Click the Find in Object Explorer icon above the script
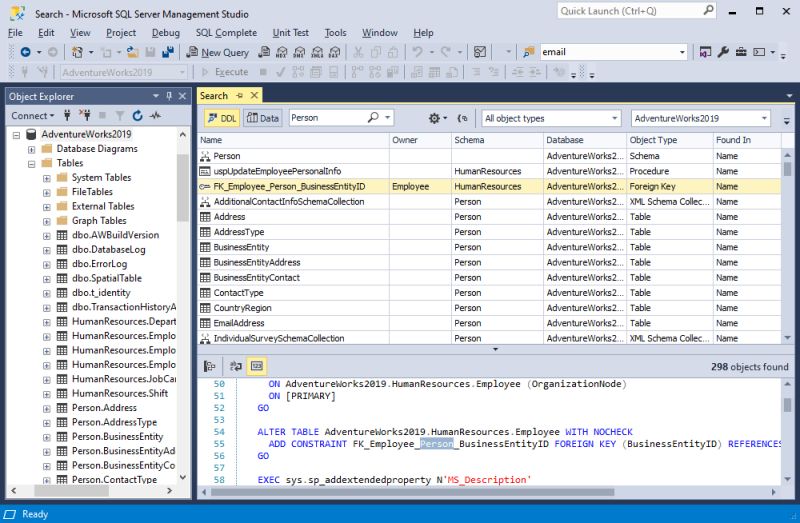The height and width of the screenshot is (523, 800). coord(209,366)
